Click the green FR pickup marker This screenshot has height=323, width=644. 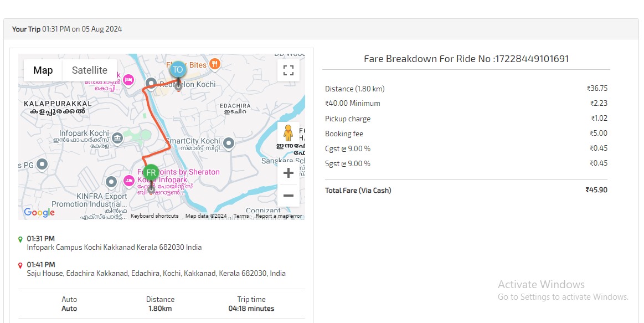click(151, 173)
